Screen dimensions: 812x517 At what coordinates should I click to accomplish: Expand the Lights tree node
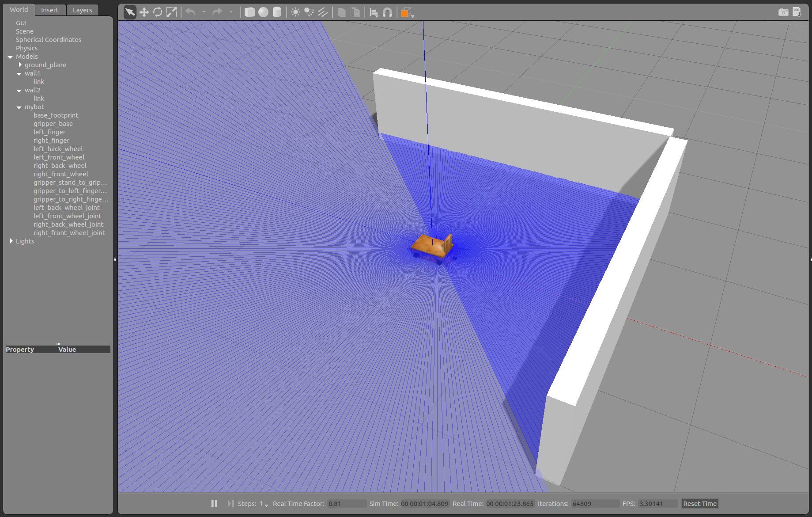[x=11, y=241]
